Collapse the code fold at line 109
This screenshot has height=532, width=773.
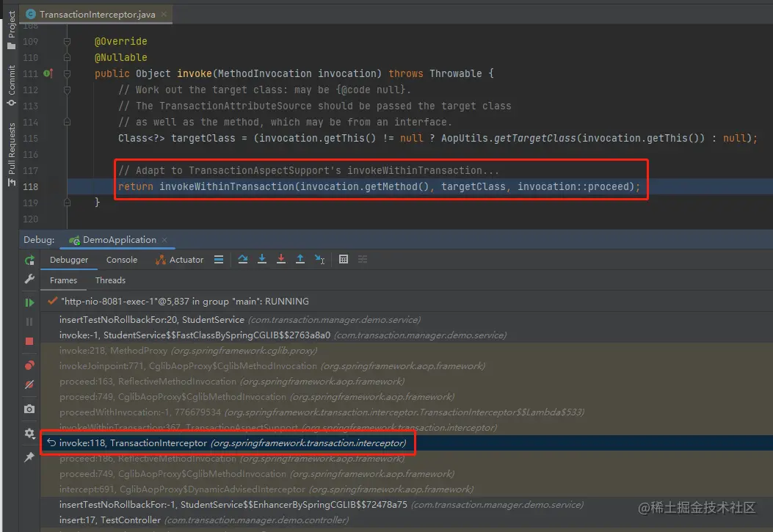coord(67,41)
